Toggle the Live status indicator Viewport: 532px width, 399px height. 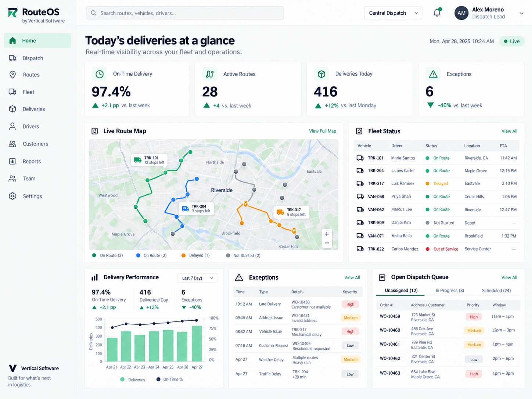[512, 41]
